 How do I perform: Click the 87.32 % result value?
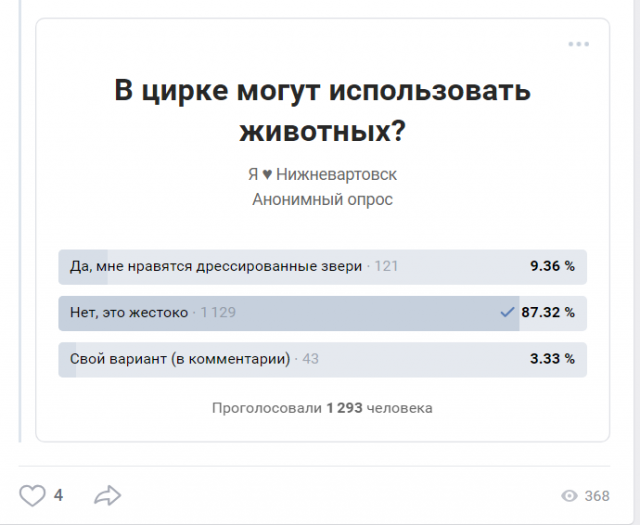(548, 312)
